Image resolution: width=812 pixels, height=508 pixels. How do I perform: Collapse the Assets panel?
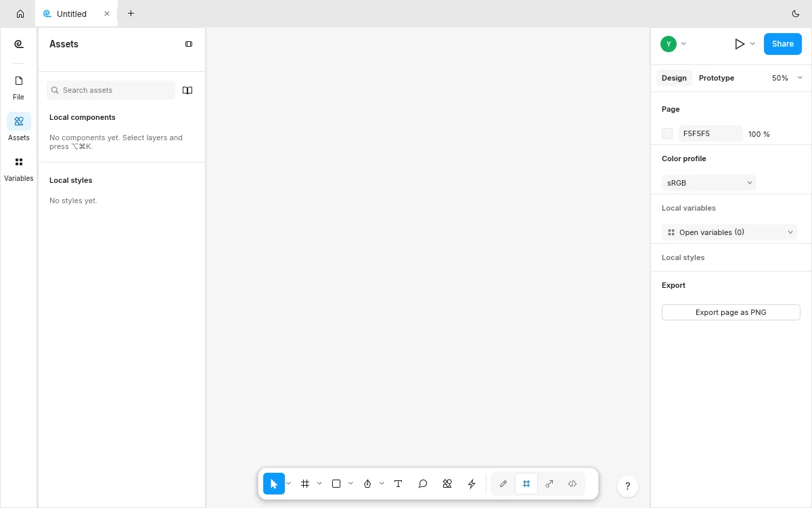coord(189,44)
